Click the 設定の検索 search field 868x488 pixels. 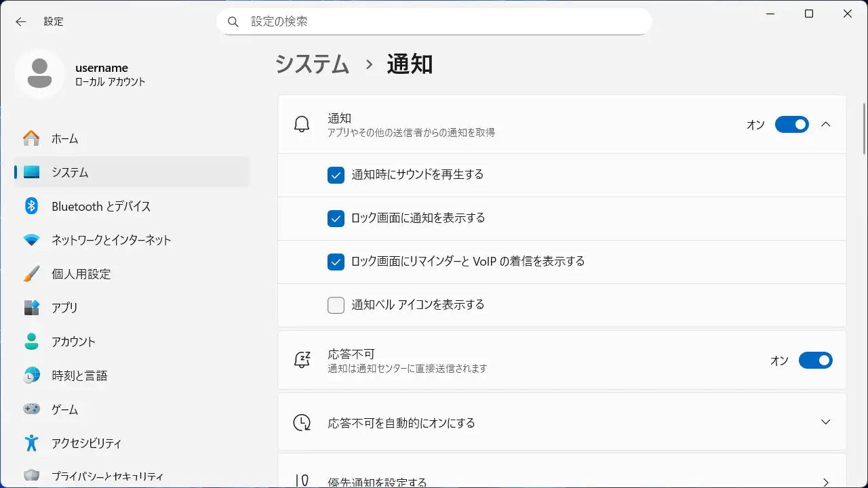click(x=434, y=22)
